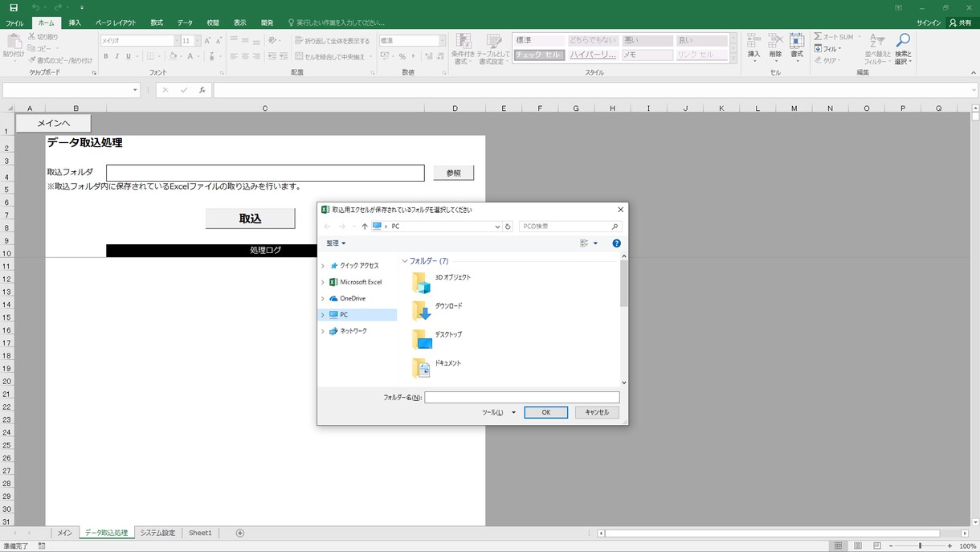
Task: Click the Format Painter (書式のコピー) icon
Action: coord(32,60)
